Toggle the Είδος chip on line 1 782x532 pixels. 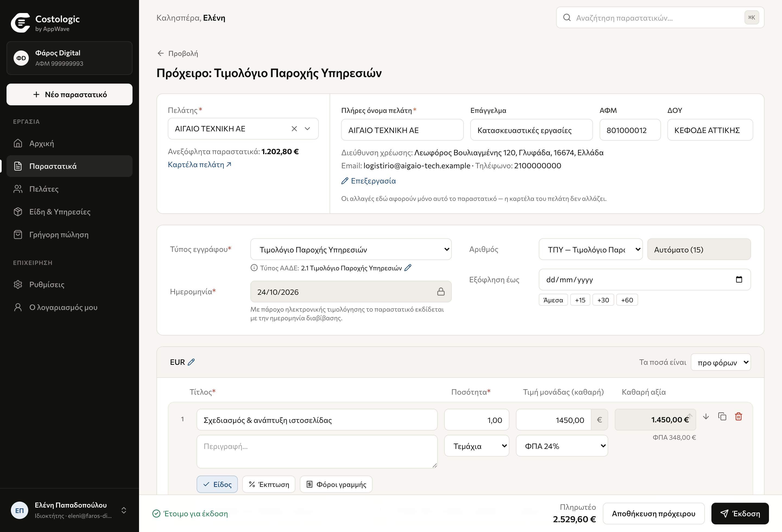coord(217,484)
